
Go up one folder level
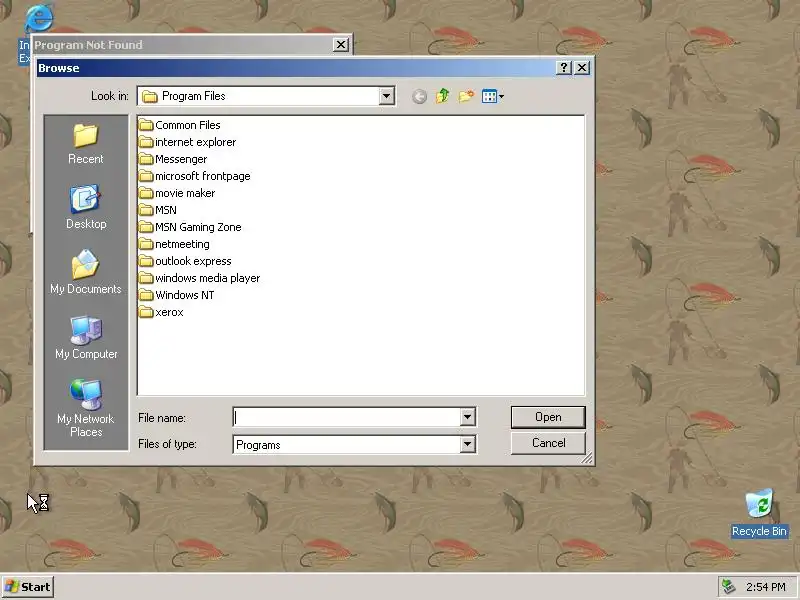(x=442, y=96)
